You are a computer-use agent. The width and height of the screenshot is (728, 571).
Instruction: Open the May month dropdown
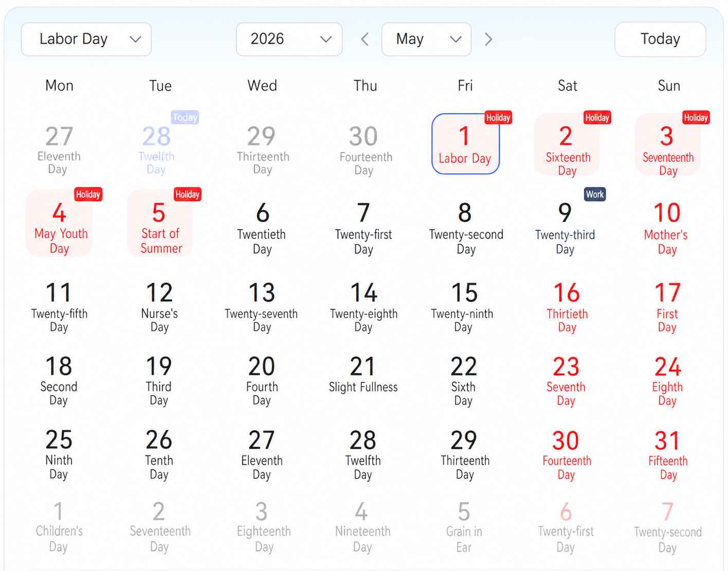[x=426, y=40]
